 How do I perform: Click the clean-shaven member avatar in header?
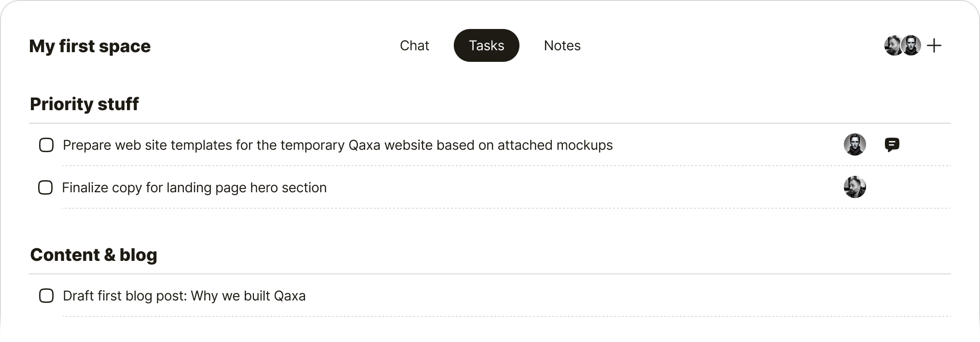[x=911, y=46]
